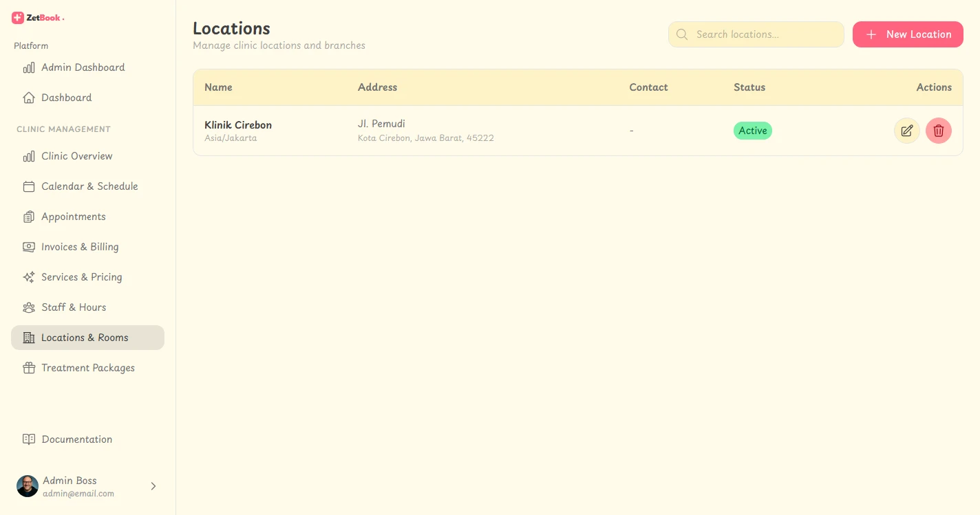Click the Staff & Hours people icon
The height and width of the screenshot is (515, 980).
29,307
